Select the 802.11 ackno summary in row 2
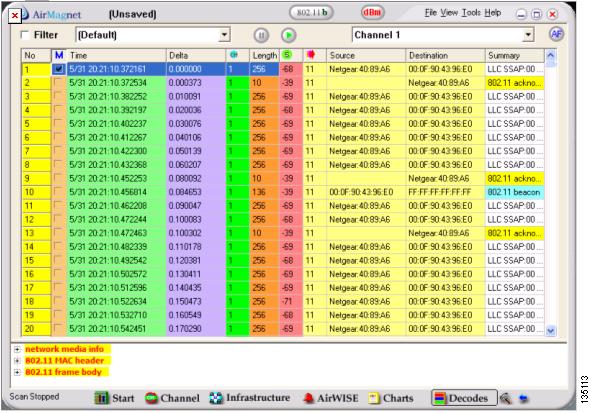The image size is (591, 413). (514, 83)
